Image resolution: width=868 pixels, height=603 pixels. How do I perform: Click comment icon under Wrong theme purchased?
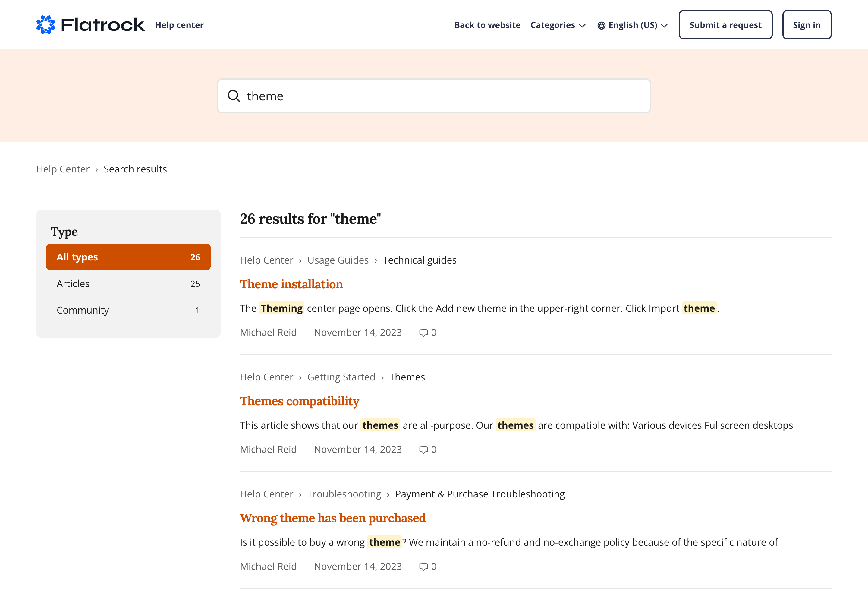[x=423, y=567]
